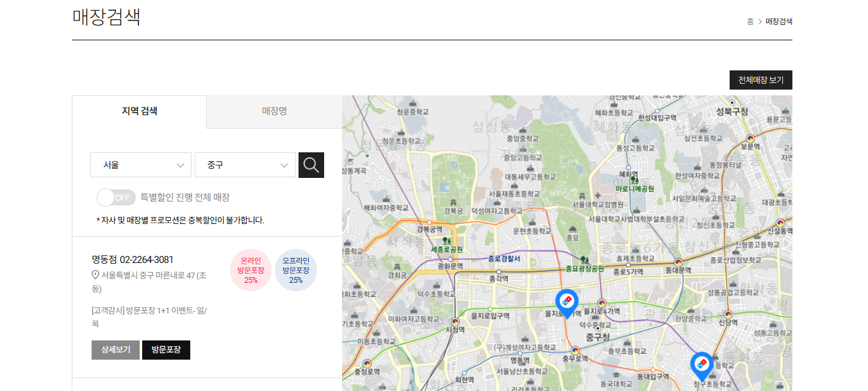Click the 성북구청 label on map
Viewport: 868px width, 391px height.
click(x=732, y=111)
